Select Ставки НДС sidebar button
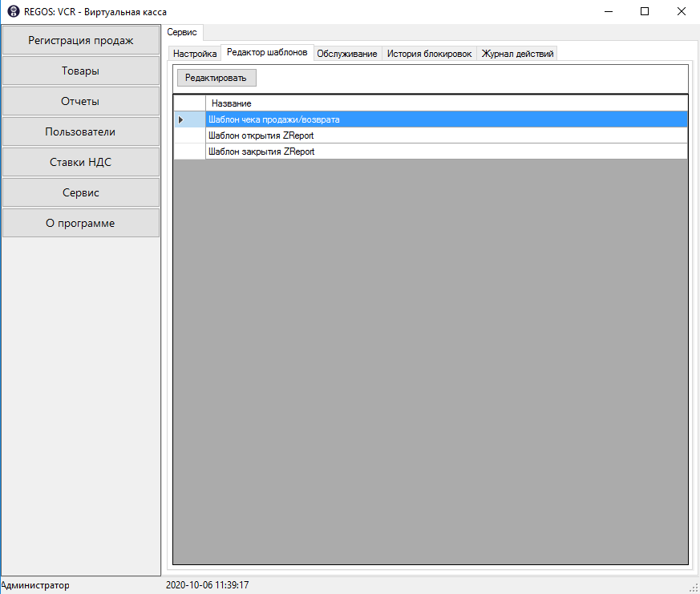Viewport: 700px width, 594px height. [x=81, y=162]
